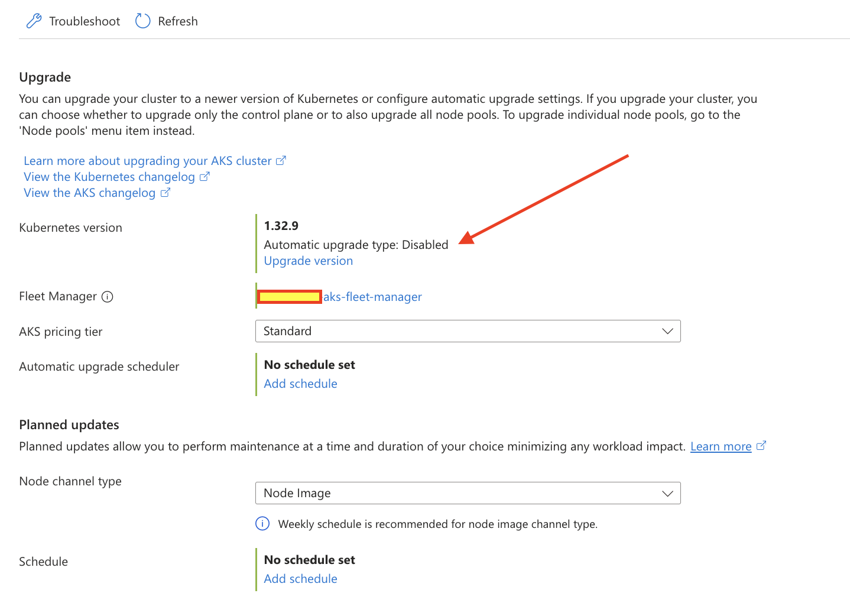Screen dimensions: 850x616
Task: Click the Troubleshoot toolbar label
Action: click(x=85, y=21)
